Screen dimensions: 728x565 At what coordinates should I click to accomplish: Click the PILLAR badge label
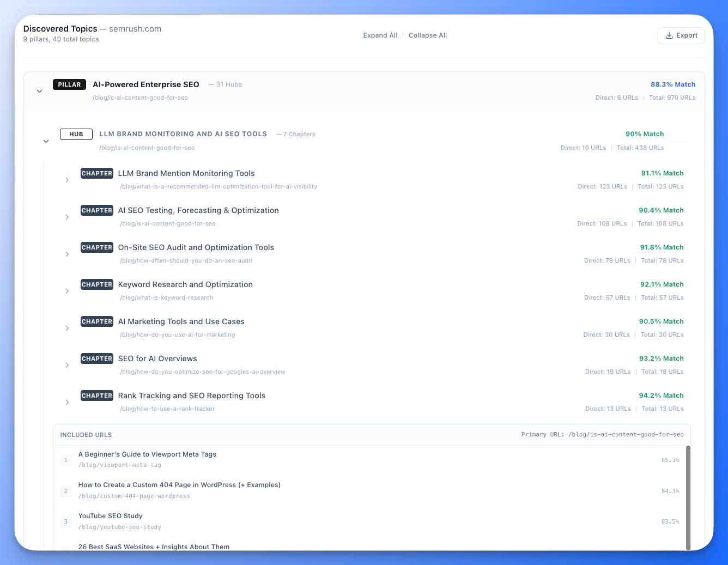pyautogui.click(x=69, y=84)
